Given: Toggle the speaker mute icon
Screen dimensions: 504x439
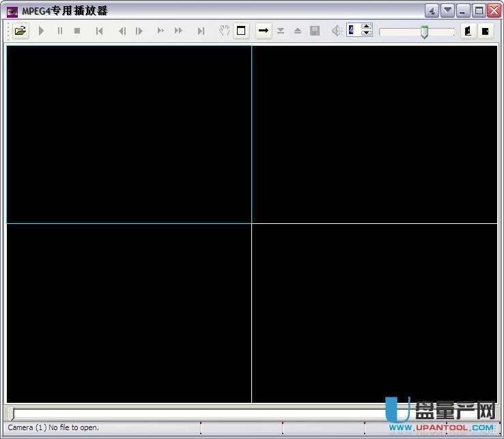Looking at the screenshot, I should [x=336, y=31].
